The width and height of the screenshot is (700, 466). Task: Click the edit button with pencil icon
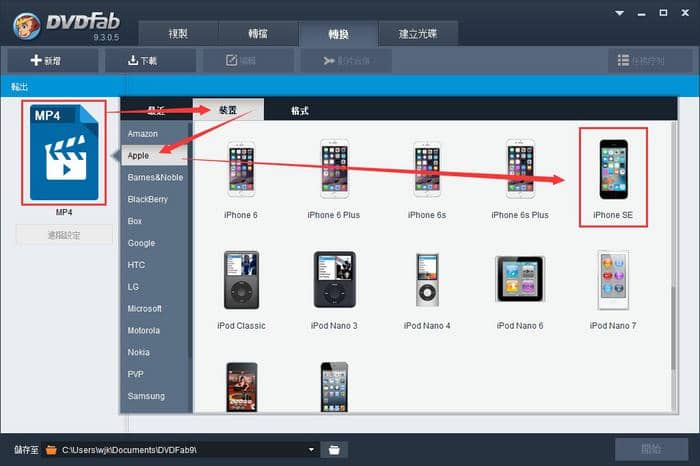coord(248,60)
